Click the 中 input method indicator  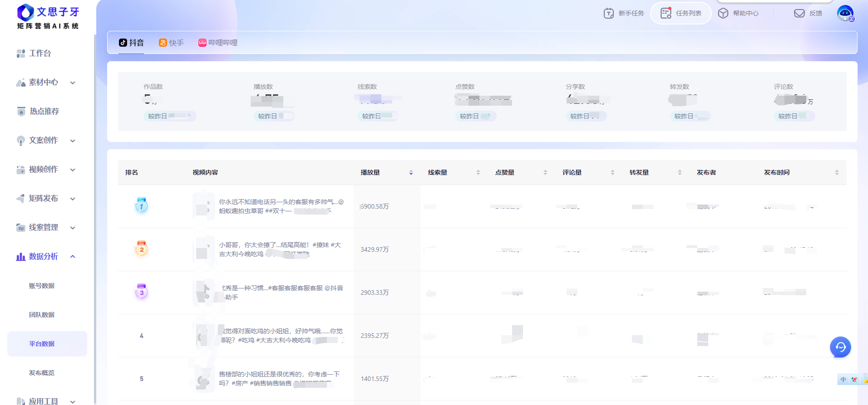(843, 380)
